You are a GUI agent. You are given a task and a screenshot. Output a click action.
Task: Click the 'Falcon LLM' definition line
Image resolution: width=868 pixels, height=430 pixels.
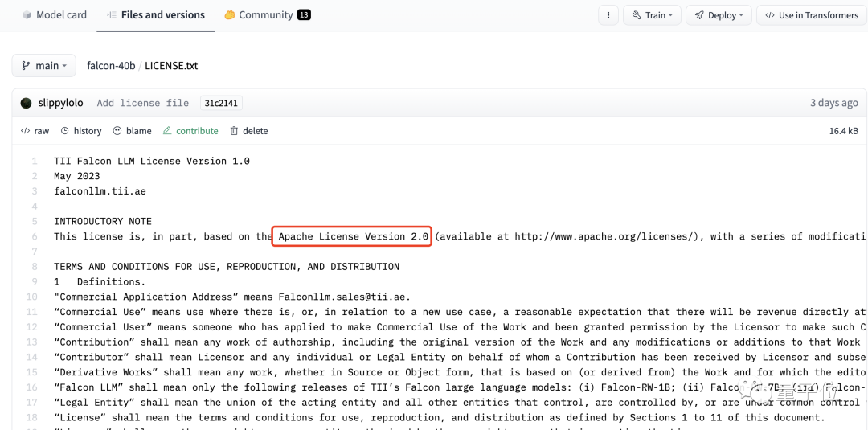coord(460,387)
